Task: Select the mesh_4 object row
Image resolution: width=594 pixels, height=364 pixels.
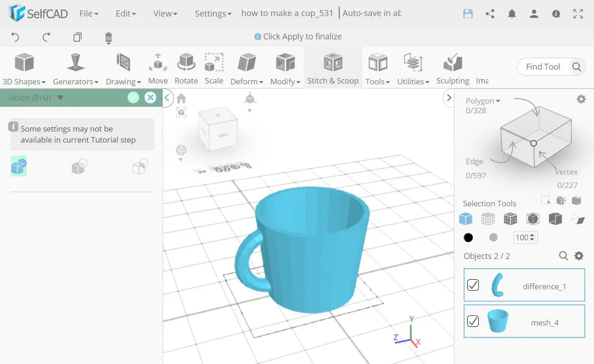Action: click(524, 321)
